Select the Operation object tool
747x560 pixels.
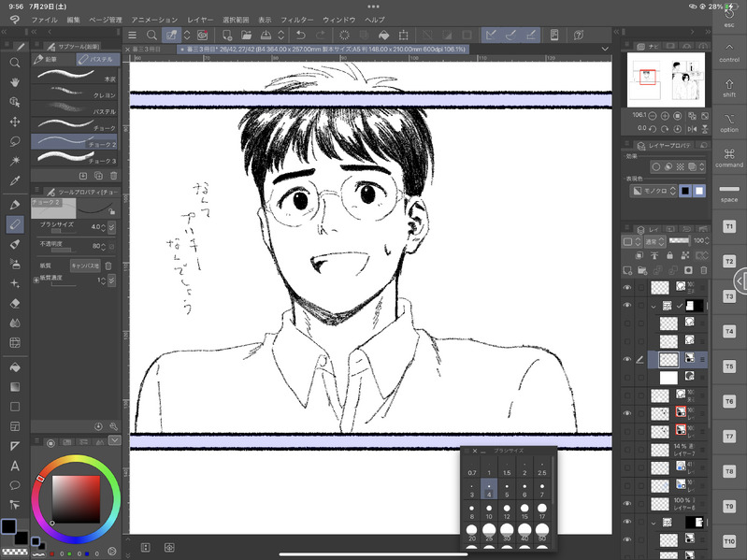[15, 102]
